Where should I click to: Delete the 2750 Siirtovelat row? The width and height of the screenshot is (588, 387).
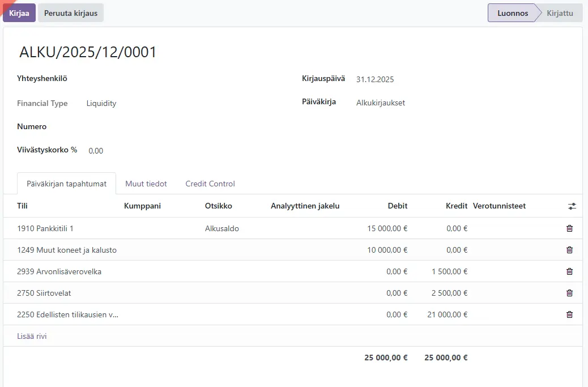coord(569,293)
